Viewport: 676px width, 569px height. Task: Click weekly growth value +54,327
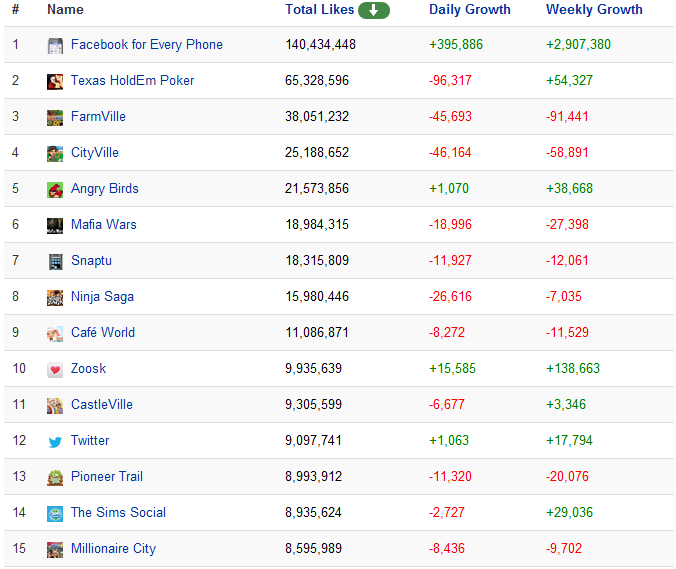570,81
